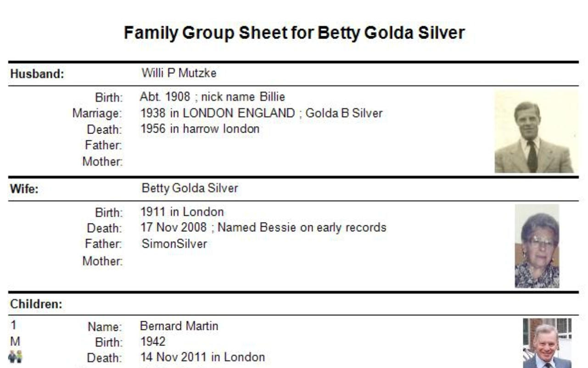Select husband name Willi P Mutzke
This screenshot has width=588, height=368.
coord(179,72)
